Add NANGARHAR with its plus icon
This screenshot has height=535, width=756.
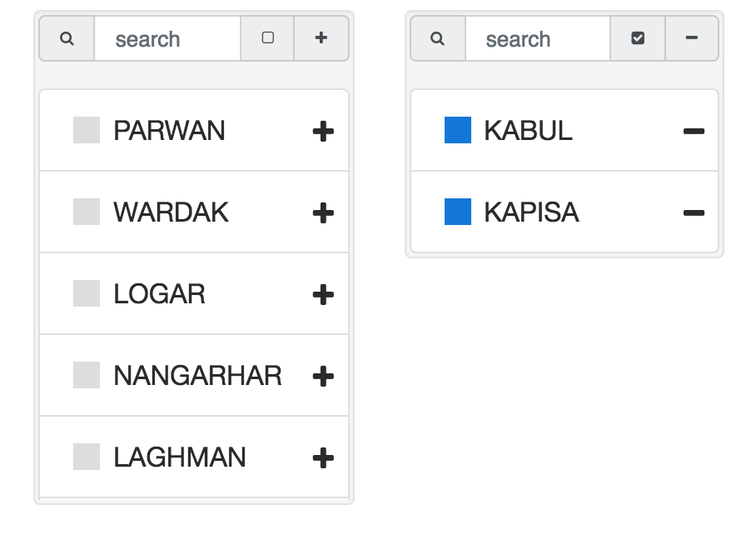(323, 377)
